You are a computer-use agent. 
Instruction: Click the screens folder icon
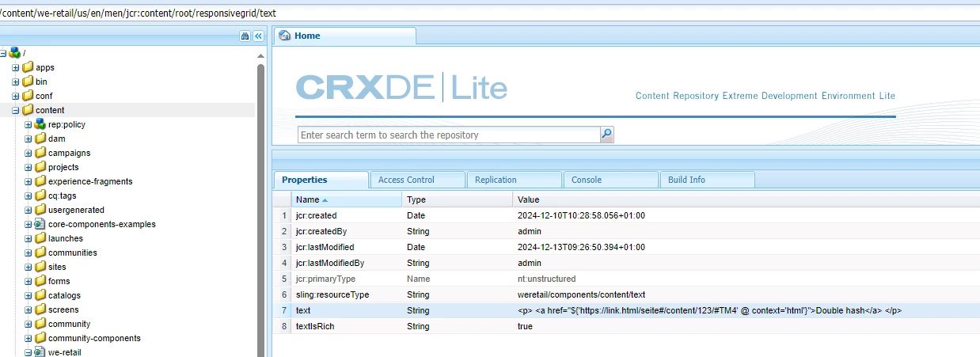(40, 310)
